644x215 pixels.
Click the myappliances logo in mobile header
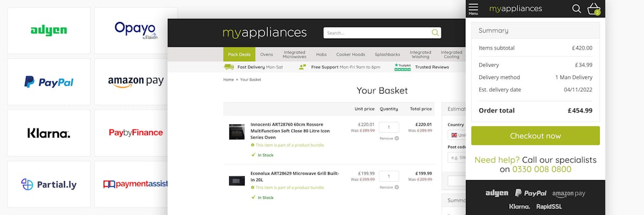[516, 9]
